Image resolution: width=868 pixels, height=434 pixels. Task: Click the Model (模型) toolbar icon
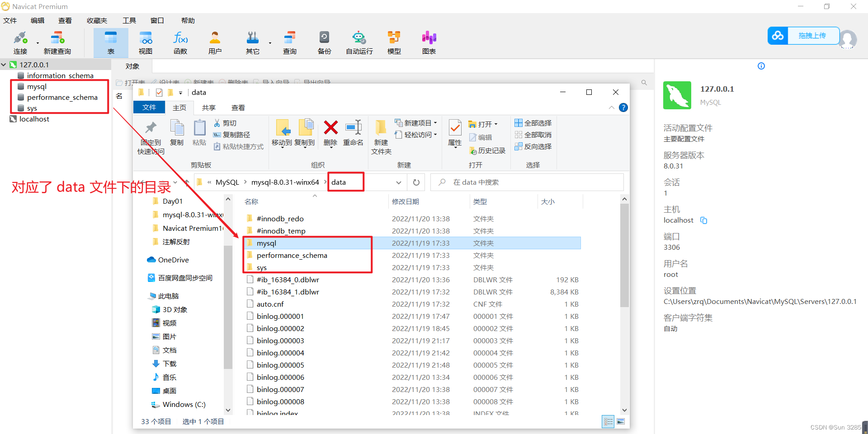tap(394, 43)
